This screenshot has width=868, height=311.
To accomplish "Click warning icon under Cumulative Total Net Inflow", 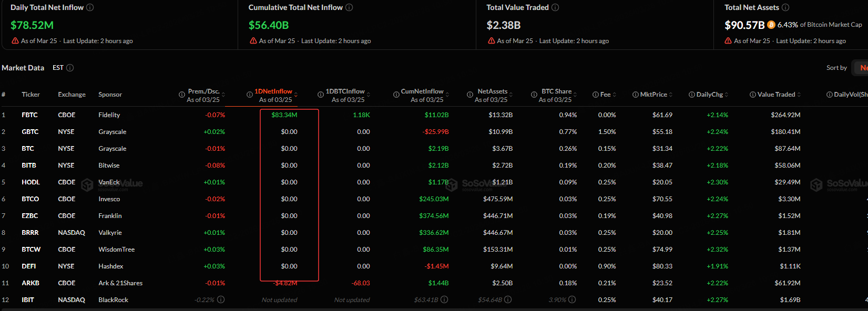I will click(x=253, y=40).
